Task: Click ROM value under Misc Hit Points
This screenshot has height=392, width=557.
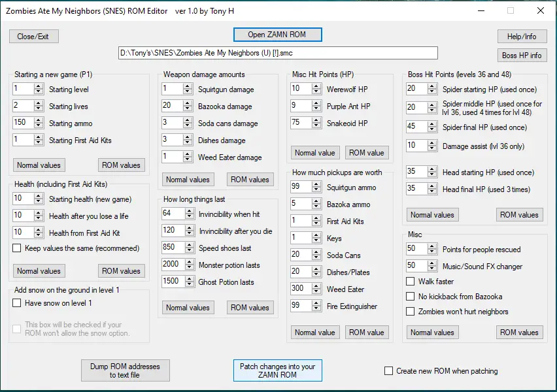Action: [x=367, y=153]
